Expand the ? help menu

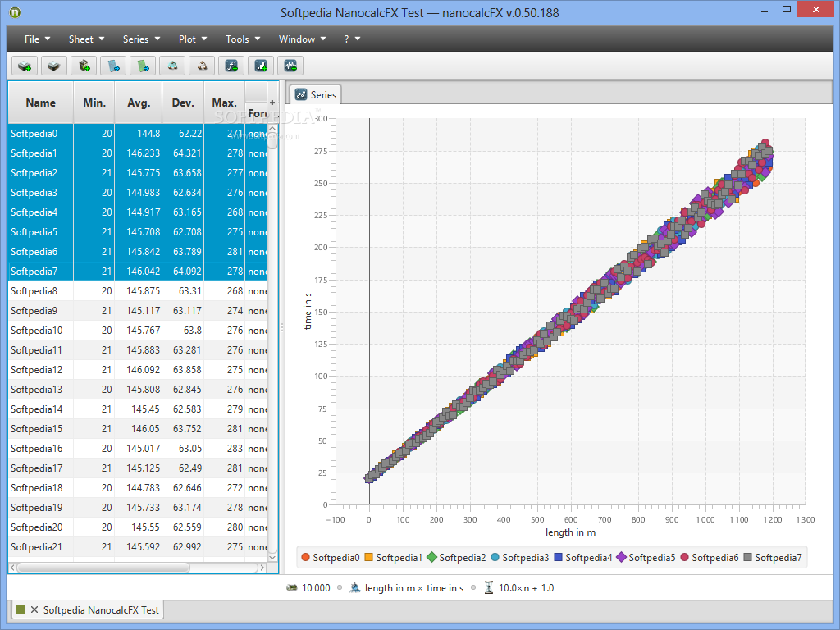(x=352, y=39)
